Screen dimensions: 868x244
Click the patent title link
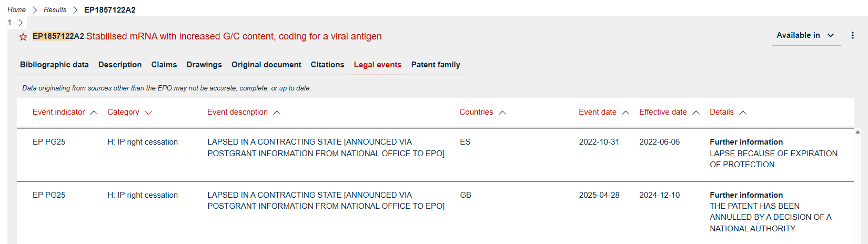pos(234,36)
